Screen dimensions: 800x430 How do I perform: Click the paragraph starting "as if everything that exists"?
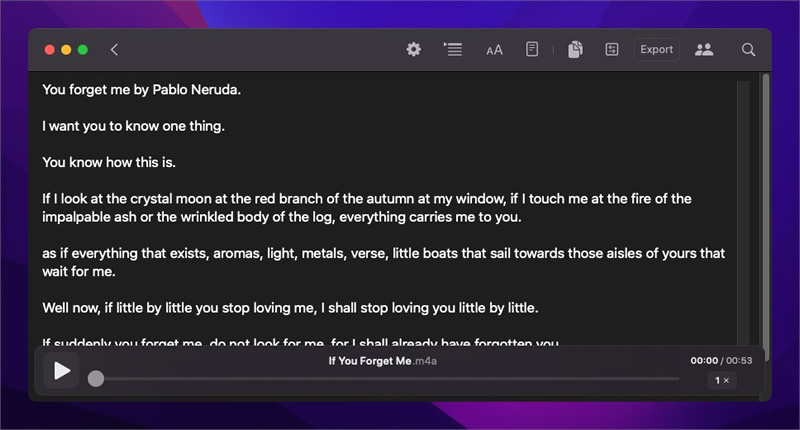click(x=384, y=262)
